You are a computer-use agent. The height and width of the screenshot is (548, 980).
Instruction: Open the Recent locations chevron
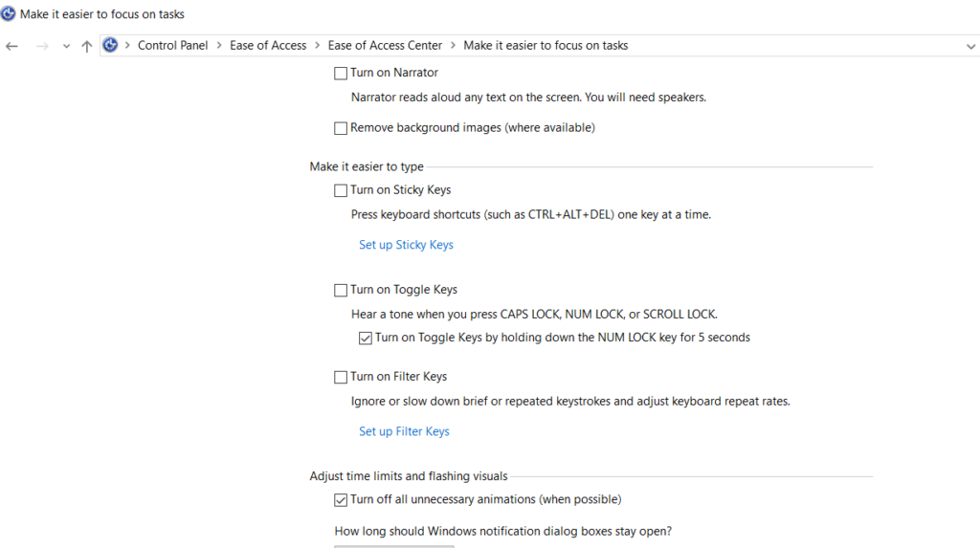click(66, 46)
